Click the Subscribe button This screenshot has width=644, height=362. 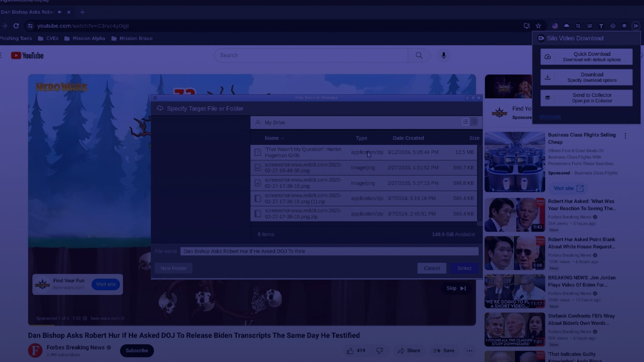coord(137,351)
